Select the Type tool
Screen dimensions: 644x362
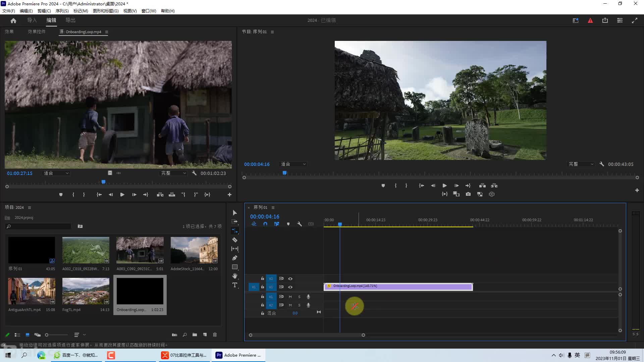point(235,285)
